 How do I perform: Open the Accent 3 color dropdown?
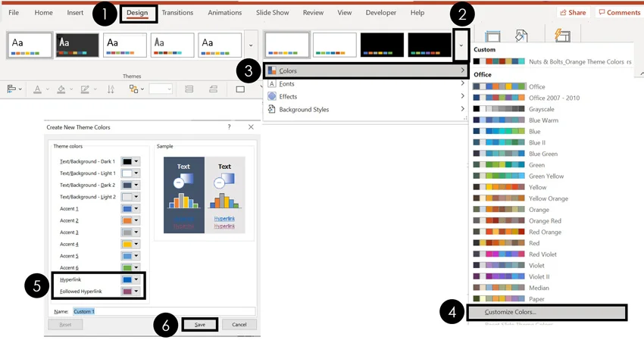130,232
